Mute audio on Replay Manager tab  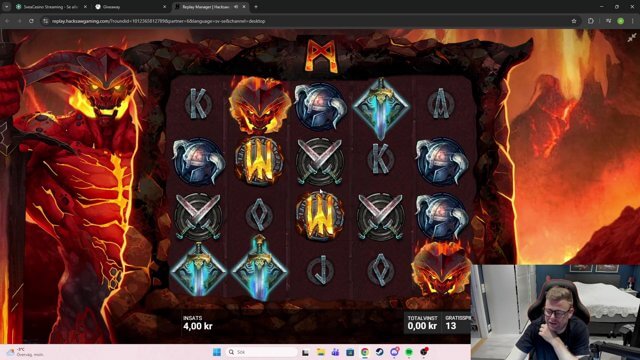[236, 7]
